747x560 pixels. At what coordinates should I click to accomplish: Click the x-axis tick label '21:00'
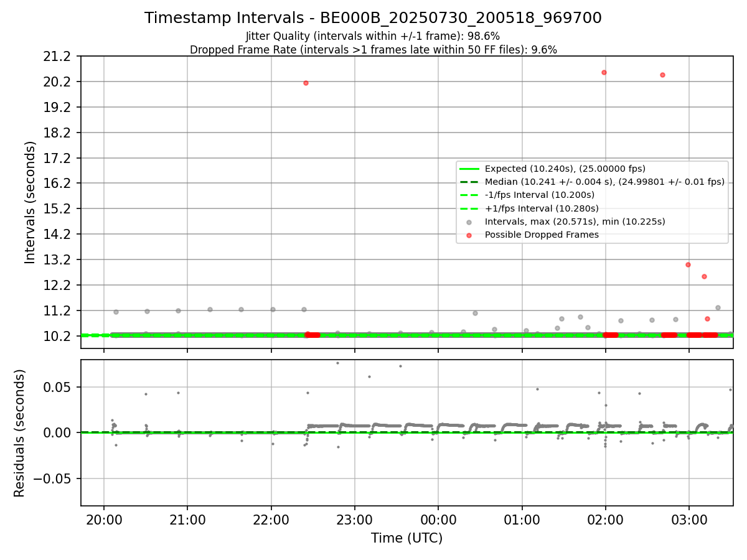[x=187, y=519]
